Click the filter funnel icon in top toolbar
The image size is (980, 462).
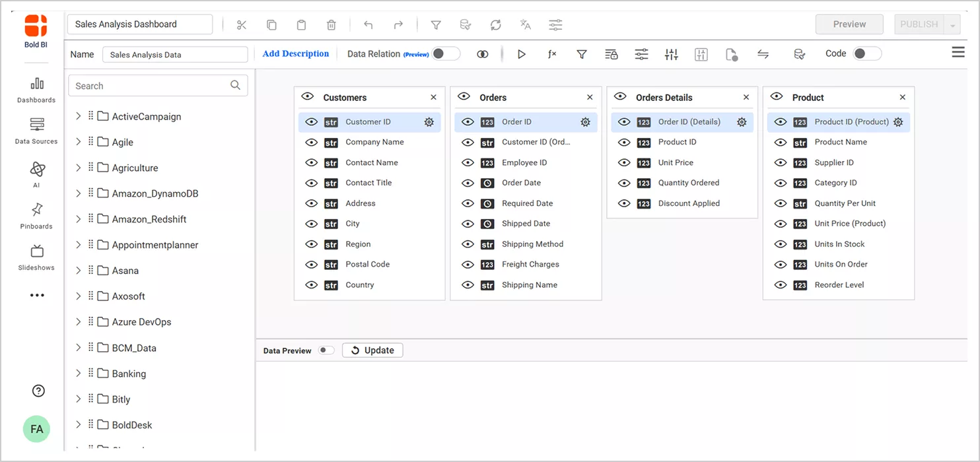[x=436, y=25]
